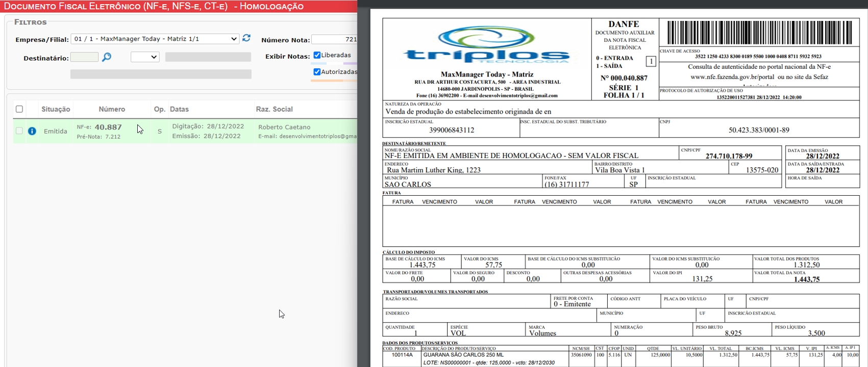This screenshot has height=367, width=868.
Task: Click the Número Nota input field
Action: (x=334, y=39)
